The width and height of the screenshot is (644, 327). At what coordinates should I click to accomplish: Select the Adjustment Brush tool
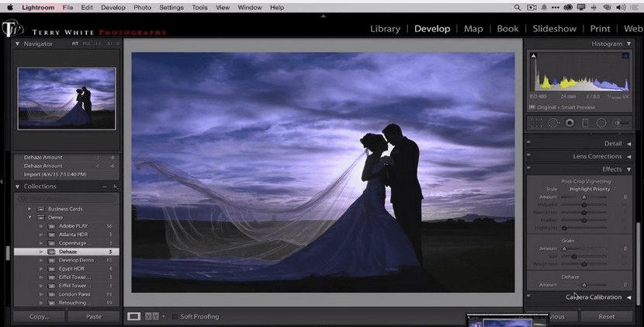point(621,123)
